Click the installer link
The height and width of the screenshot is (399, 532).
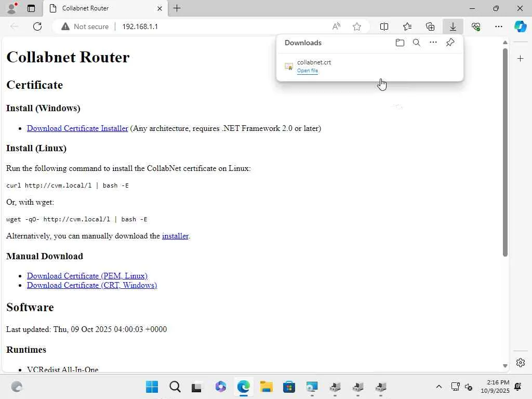tap(175, 236)
